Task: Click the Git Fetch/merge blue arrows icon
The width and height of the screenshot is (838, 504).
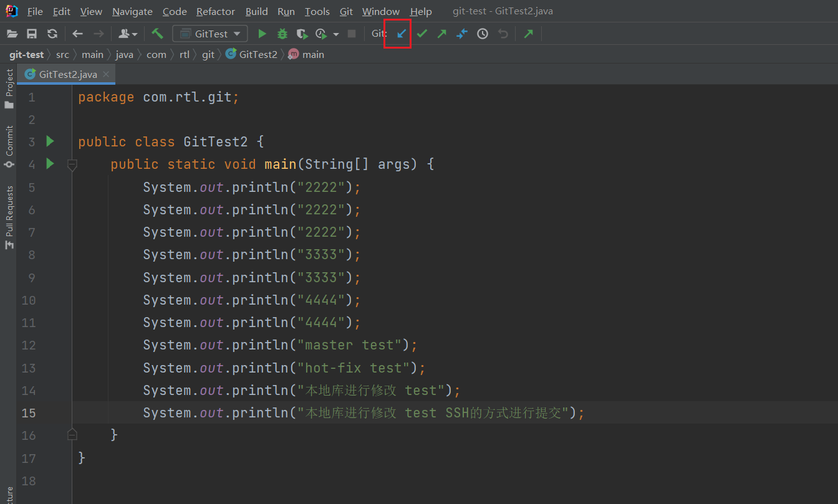Action: (462, 34)
